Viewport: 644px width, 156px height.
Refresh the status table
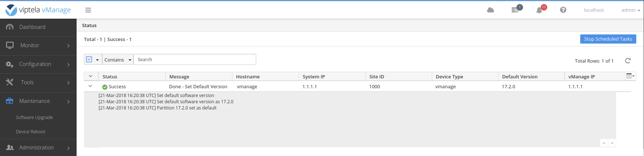click(x=628, y=61)
